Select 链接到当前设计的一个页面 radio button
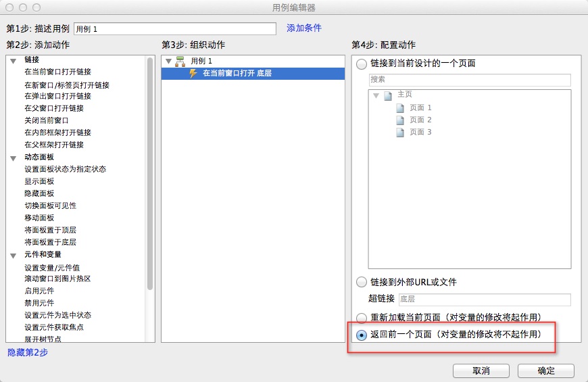This screenshot has width=588, height=382. click(362, 64)
